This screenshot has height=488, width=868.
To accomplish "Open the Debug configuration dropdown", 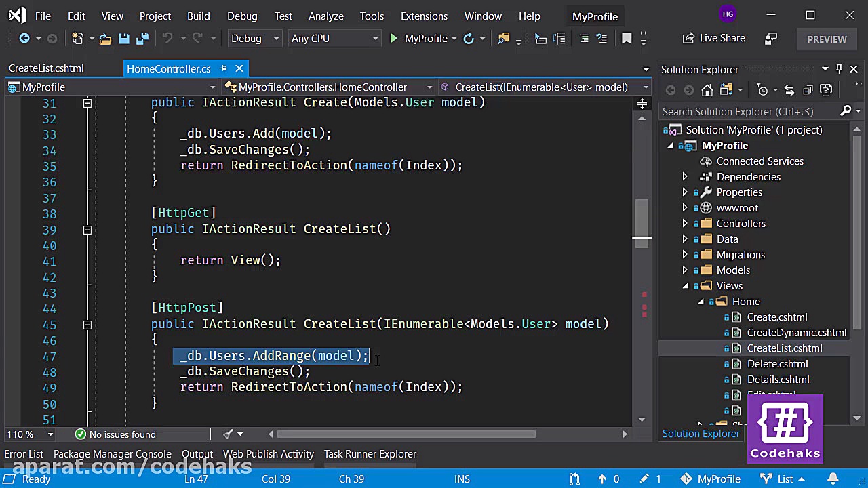I will click(255, 39).
